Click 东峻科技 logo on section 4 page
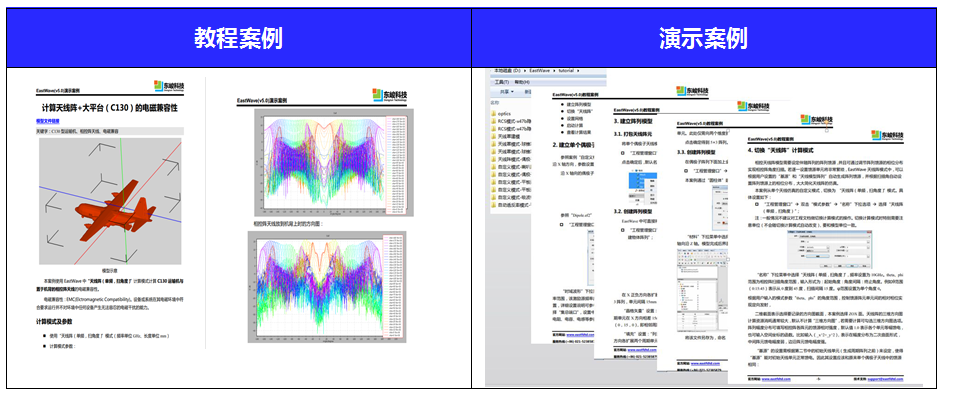This screenshot has height=401, width=954. point(888,135)
